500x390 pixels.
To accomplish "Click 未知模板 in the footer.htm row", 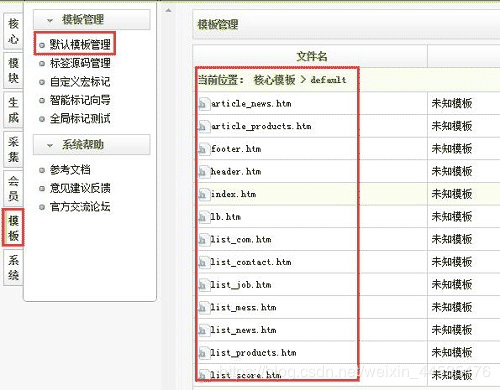I will point(452,149).
